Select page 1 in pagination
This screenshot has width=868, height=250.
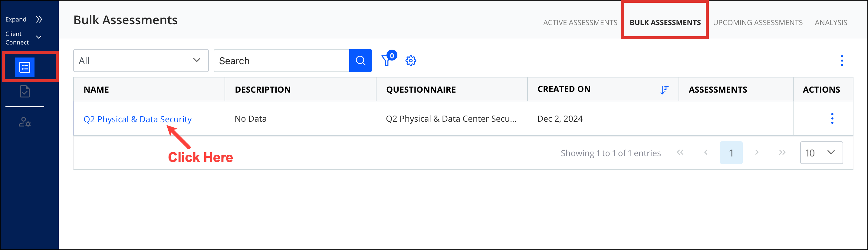click(x=731, y=153)
